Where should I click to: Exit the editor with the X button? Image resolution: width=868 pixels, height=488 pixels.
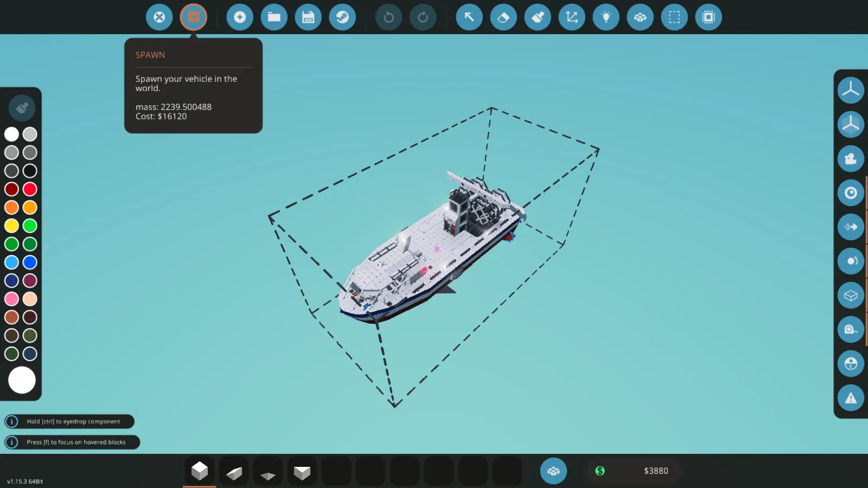click(159, 17)
